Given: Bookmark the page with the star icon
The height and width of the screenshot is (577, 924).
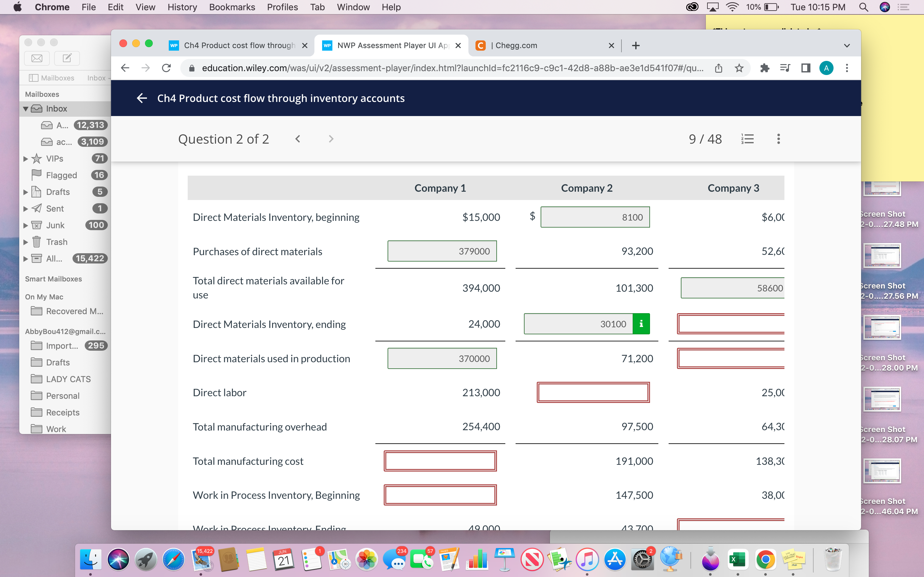Looking at the screenshot, I should tap(739, 68).
